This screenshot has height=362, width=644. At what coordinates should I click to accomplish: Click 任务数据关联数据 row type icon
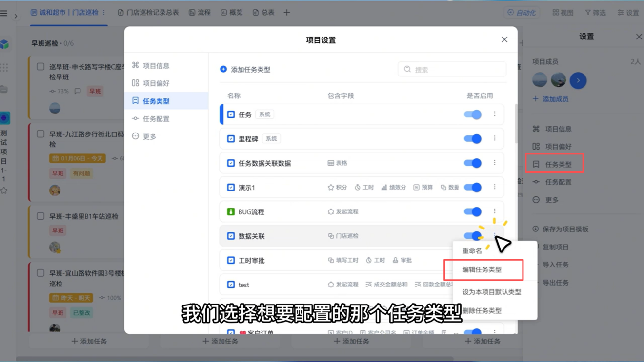click(231, 163)
